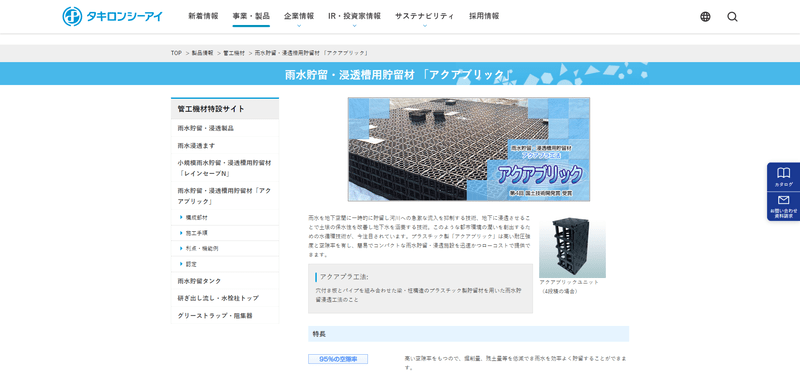The width and height of the screenshot is (800, 383).
Task: Open the レインセーブN sidebar link
Action: click(x=225, y=168)
